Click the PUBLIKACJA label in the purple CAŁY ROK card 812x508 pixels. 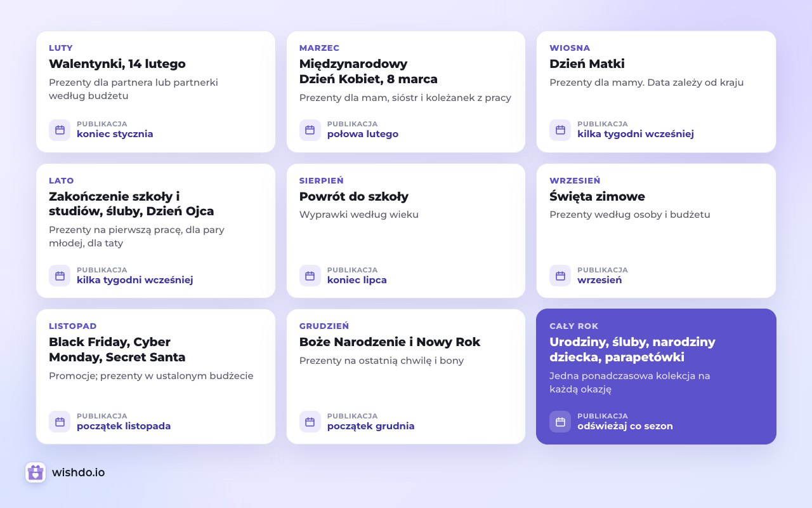[603, 416]
